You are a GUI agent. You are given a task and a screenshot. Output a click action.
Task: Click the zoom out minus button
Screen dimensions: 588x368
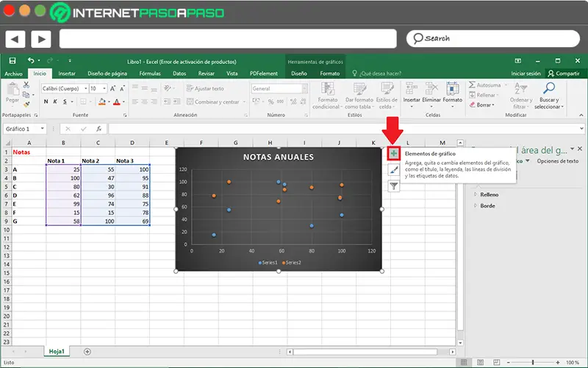coord(509,362)
